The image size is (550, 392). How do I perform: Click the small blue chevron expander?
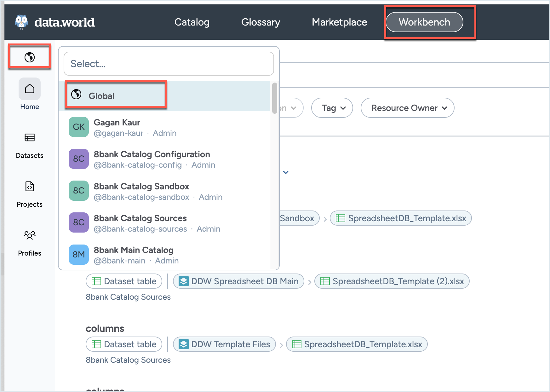pos(286,172)
